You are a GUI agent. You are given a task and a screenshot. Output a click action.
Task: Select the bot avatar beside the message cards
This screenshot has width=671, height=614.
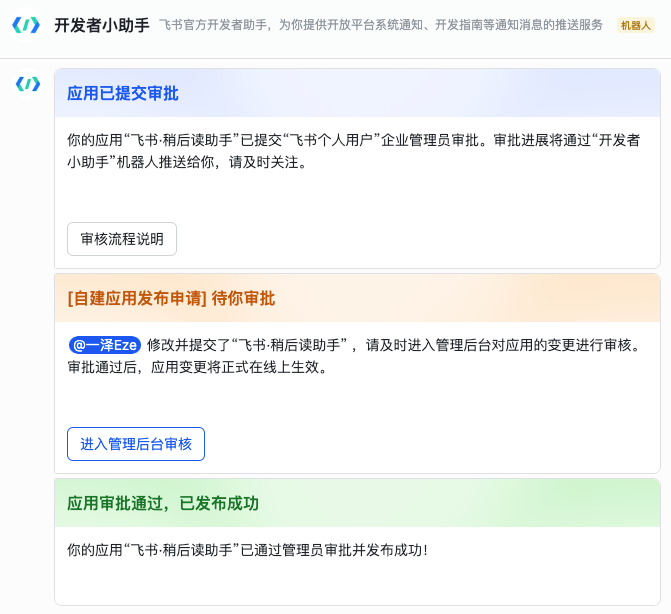point(28,84)
